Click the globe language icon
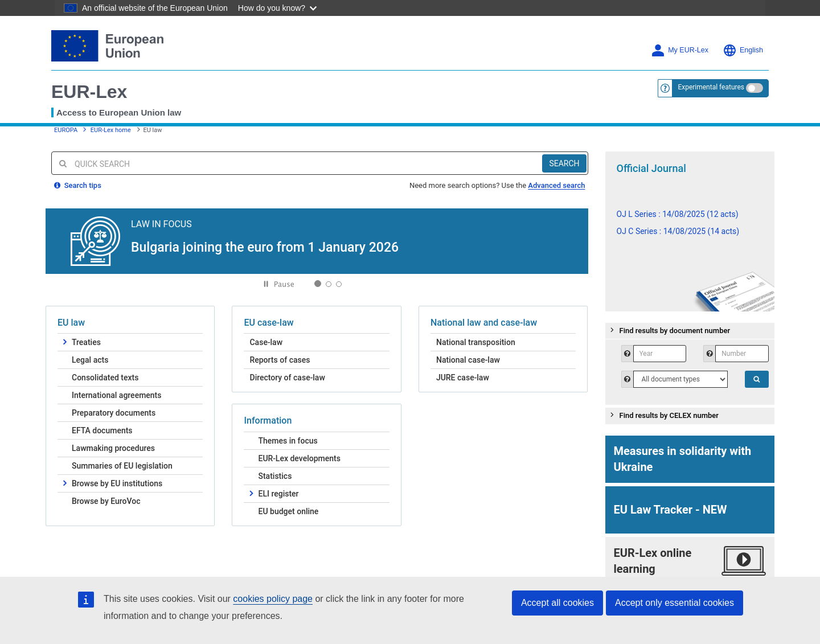820x644 pixels. click(729, 50)
